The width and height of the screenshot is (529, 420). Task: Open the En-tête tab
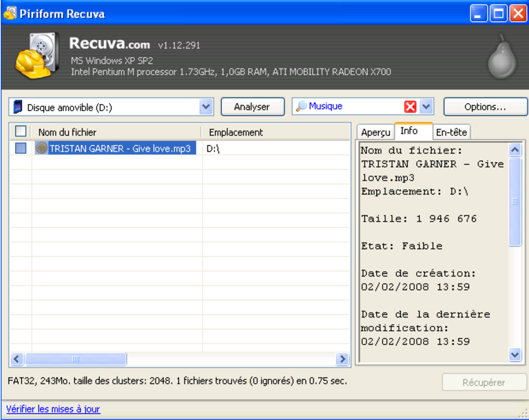click(x=451, y=132)
